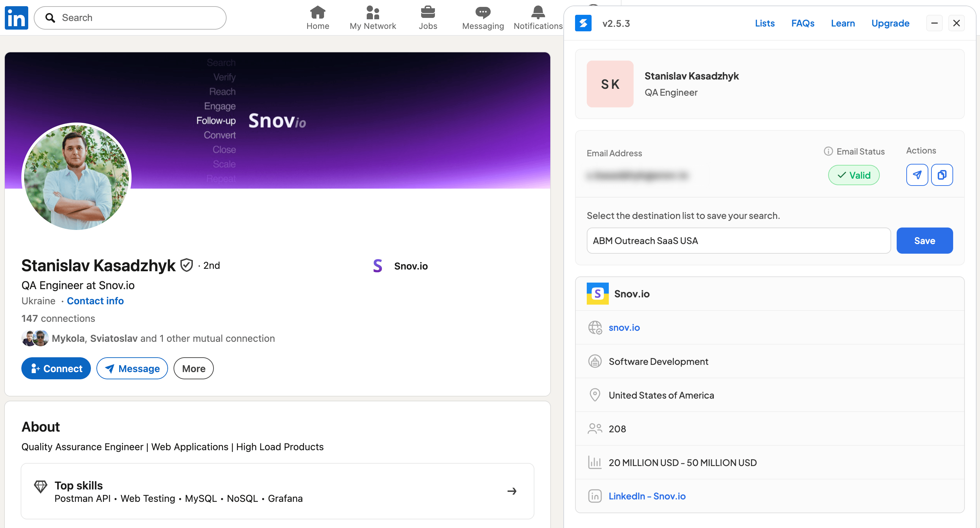Open the FAQs link in extension
Viewport: 980px width, 528px height.
(x=802, y=23)
